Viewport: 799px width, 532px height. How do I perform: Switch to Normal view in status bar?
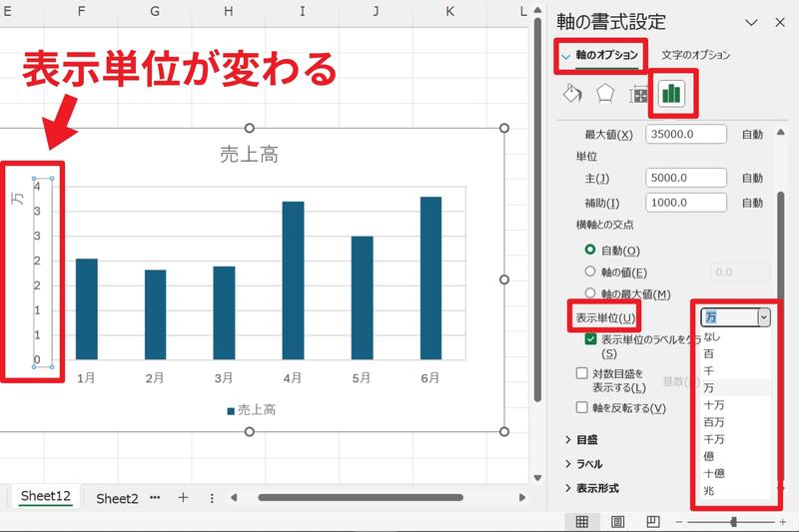coord(581,521)
